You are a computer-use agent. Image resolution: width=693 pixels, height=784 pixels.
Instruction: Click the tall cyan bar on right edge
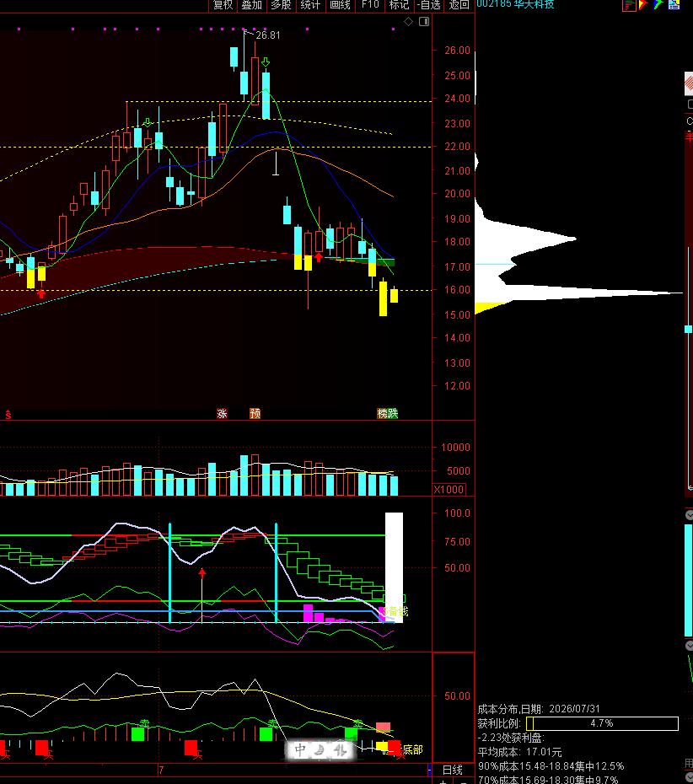click(x=689, y=580)
